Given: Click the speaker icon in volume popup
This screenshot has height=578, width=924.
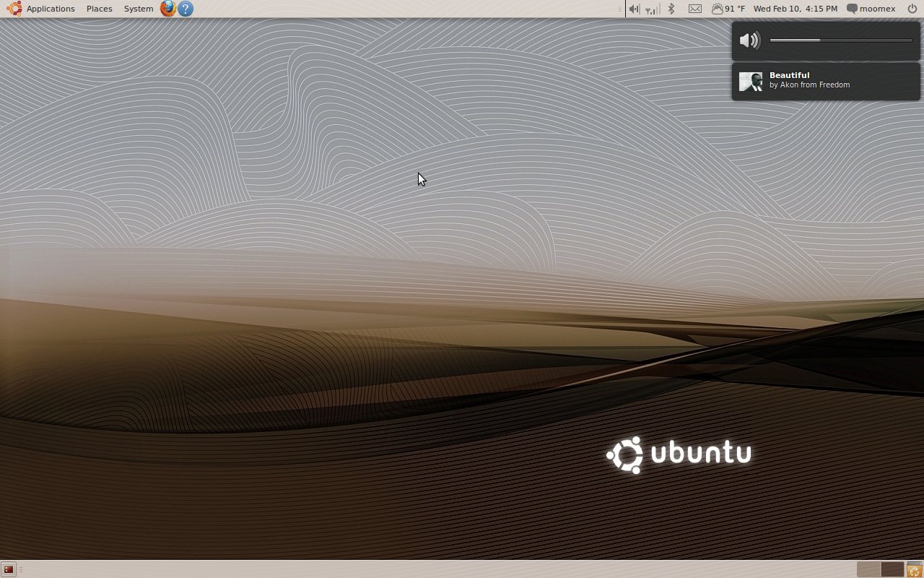Looking at the screenshot, I should tap(750, 40).
